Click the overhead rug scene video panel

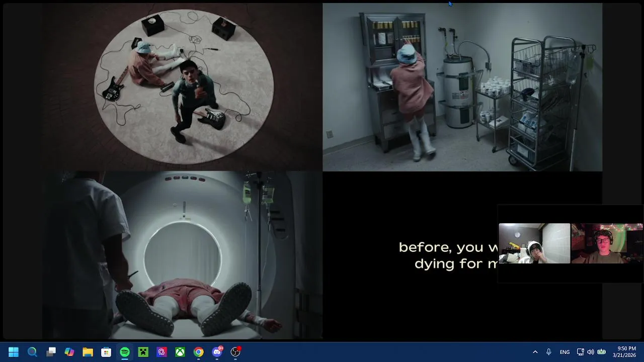click(x=183, y=87)
